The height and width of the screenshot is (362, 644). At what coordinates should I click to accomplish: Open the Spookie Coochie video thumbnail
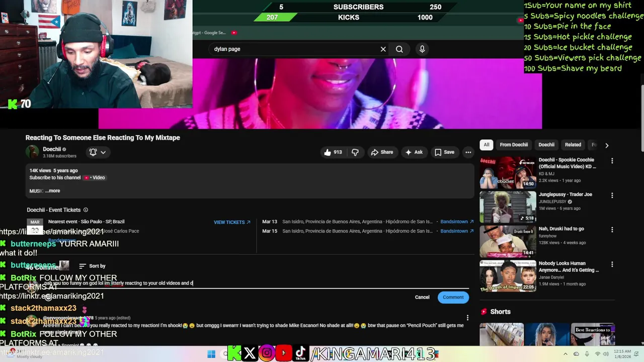(x=508, y=172)
